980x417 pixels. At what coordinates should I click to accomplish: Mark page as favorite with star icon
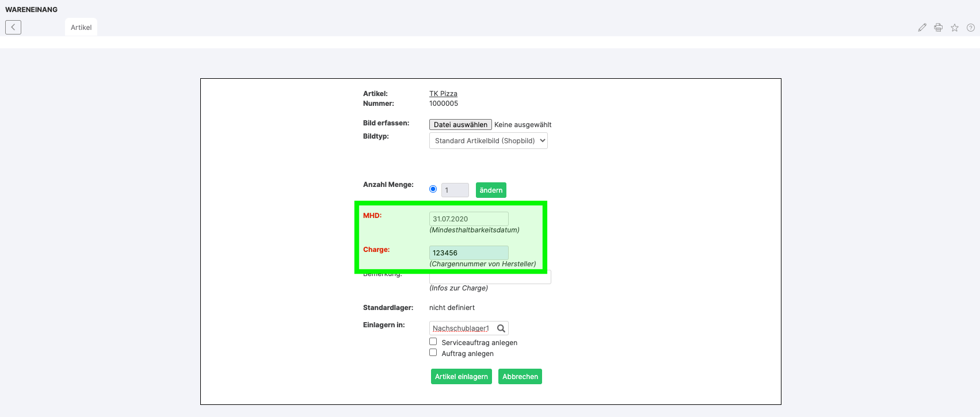[x=954, y=28]
